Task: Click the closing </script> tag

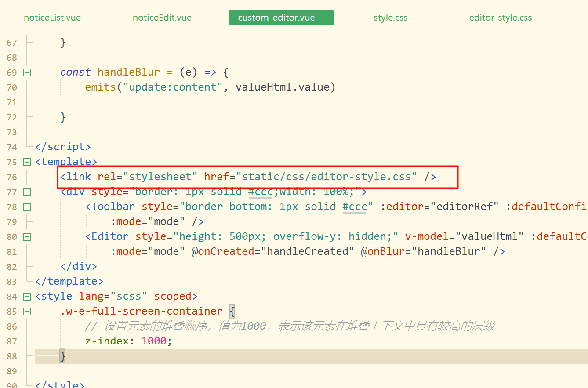Action: tap(63, 147)
